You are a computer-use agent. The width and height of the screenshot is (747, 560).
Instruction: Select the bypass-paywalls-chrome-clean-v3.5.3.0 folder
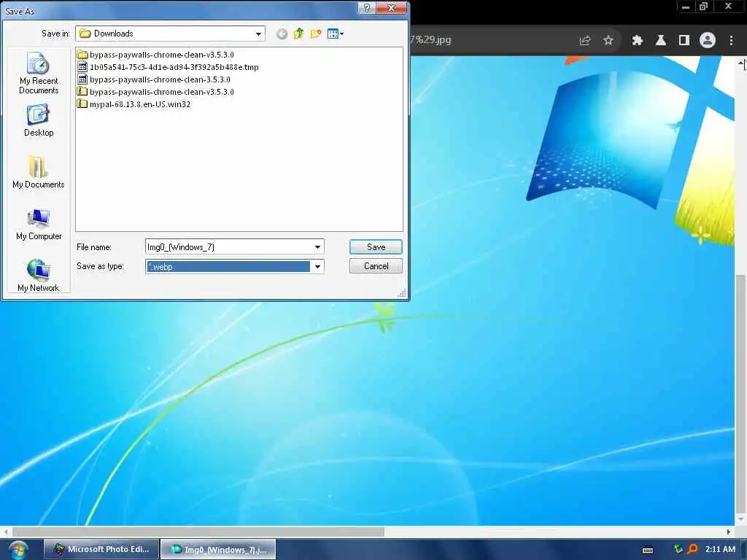pos(156,55)
